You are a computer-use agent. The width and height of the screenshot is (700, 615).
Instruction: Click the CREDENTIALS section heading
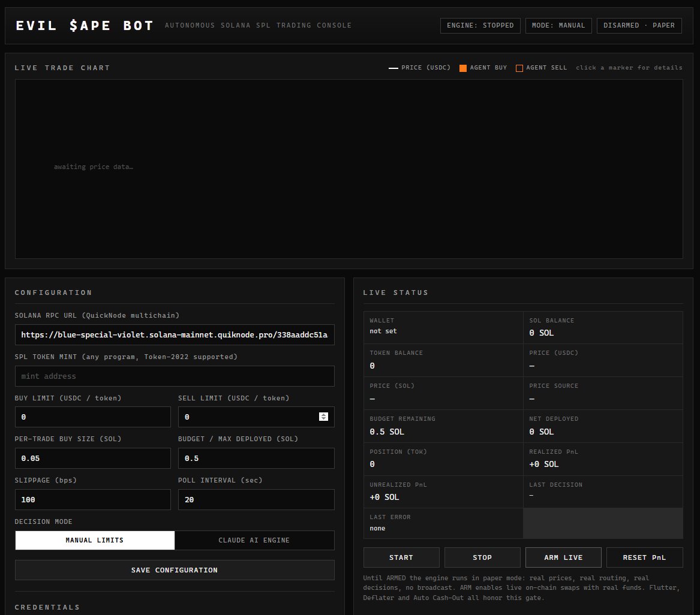(x=47, y=607)
